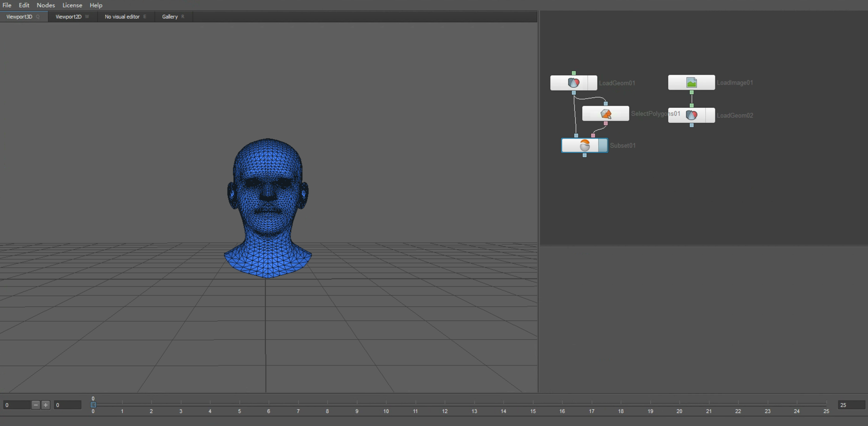Click the green input port above LoadGeom01
Image resolution: width=868 pixels, height=426 pixels.
point(574,73)
